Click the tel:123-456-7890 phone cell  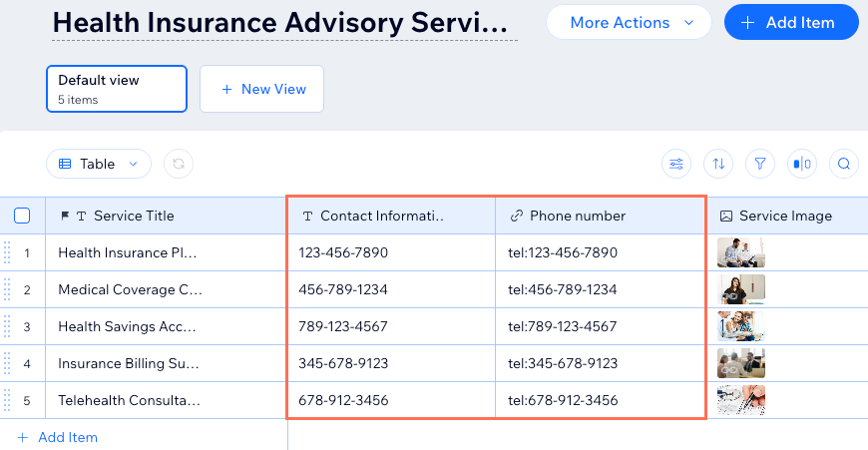pyautogui.click(x=563, y=252)
